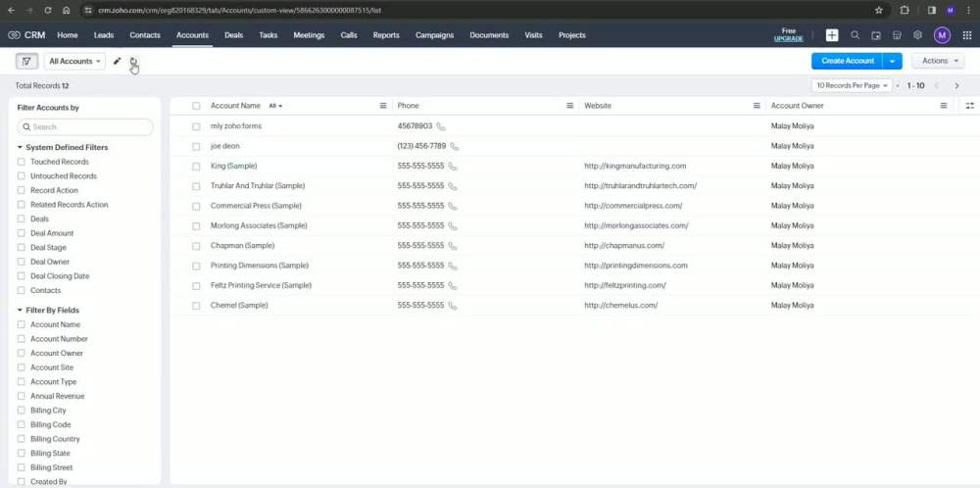The image size is (980, 488).
Task: Open the Campaigns tab
Action: click(434, 35)
